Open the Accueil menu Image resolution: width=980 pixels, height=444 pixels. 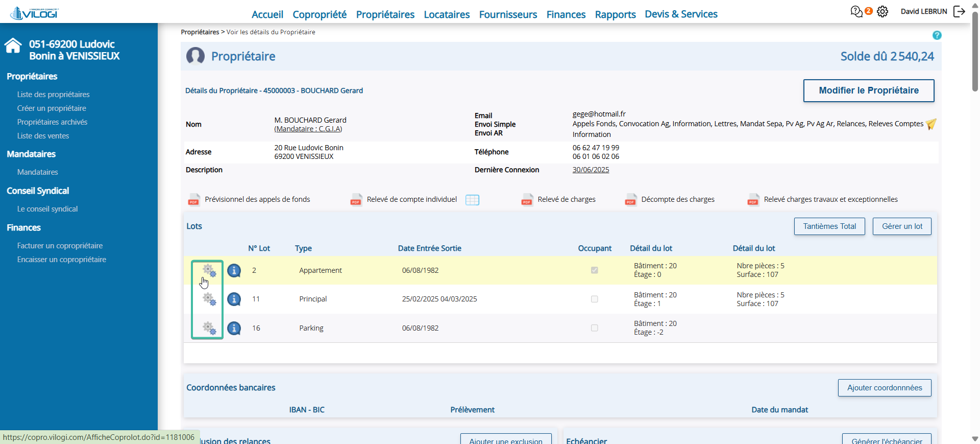(x=267, y=14)
